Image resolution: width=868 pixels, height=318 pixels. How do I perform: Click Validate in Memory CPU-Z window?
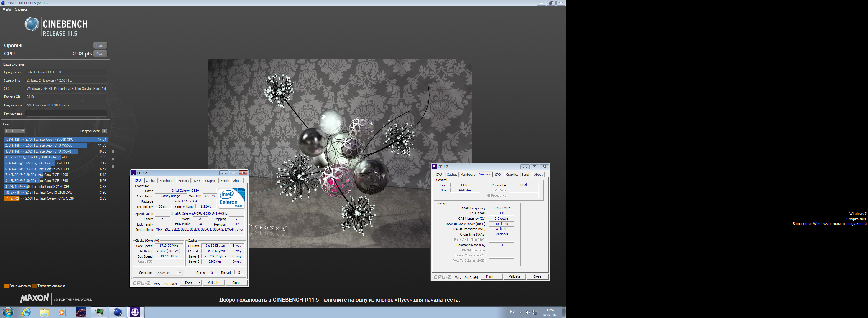(514, 276)
